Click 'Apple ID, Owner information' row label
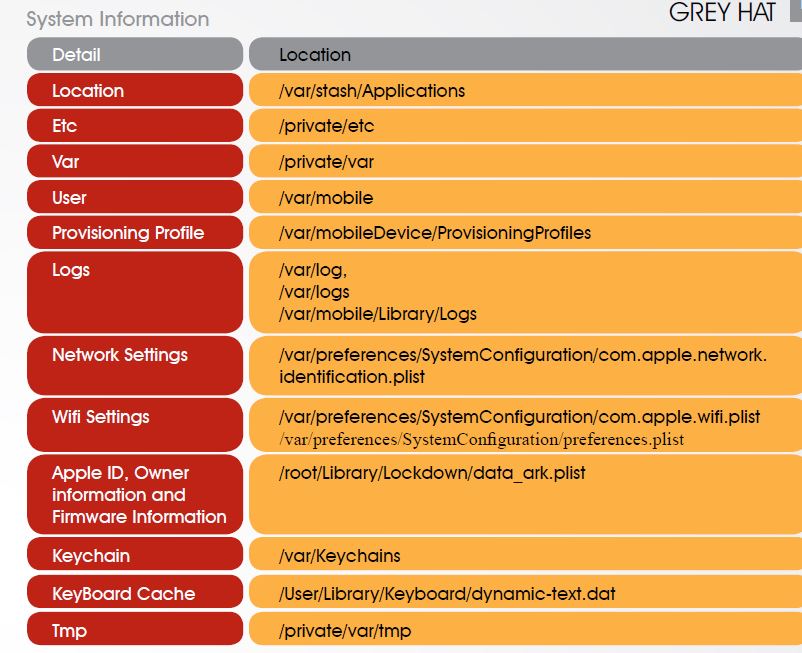The height and width of the screenshot is (653, 802). click(x=135, y=494)
